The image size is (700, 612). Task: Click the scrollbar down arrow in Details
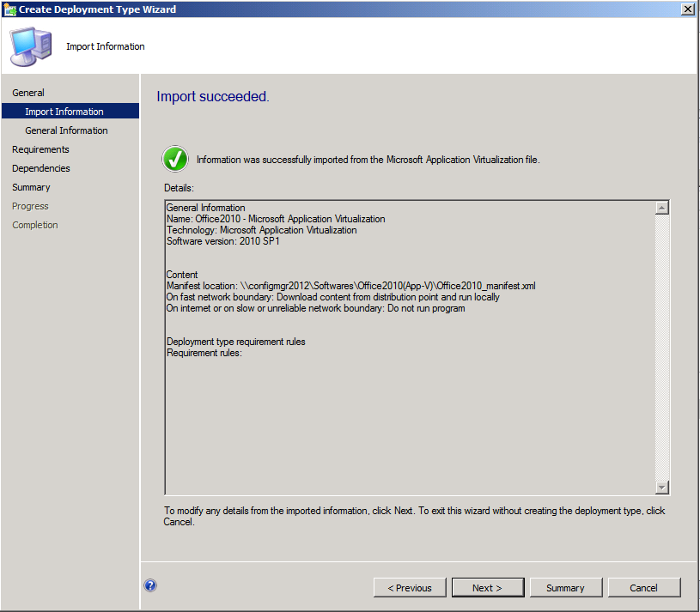660,488
